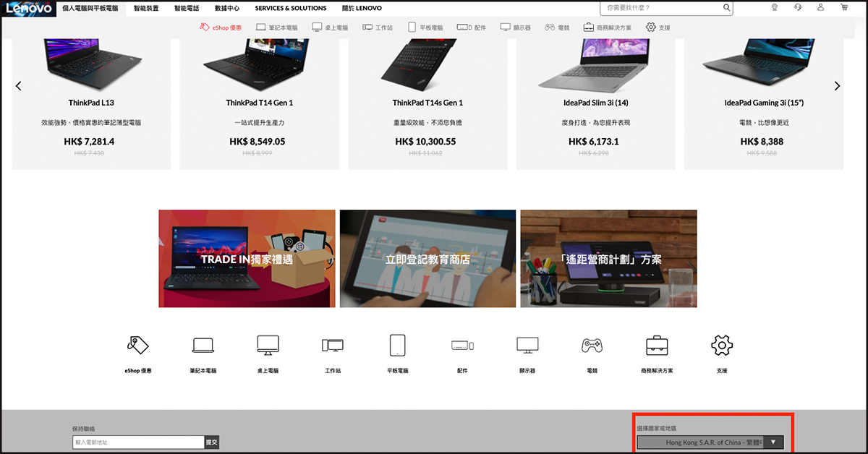This screenshot has width=868, height=454.
Task: Open the 數據中心 menu item
Action: (227, 9)
